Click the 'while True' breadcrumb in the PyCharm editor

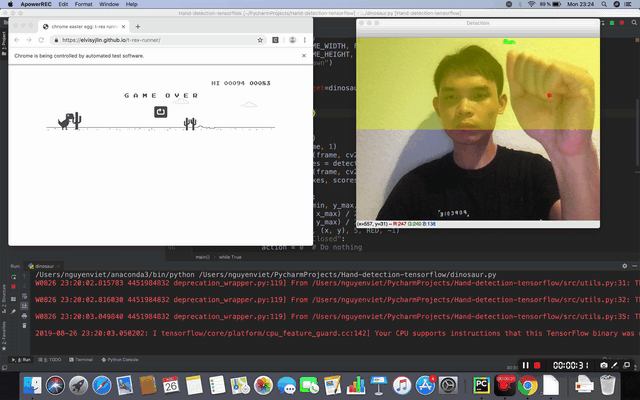[230, 257]
